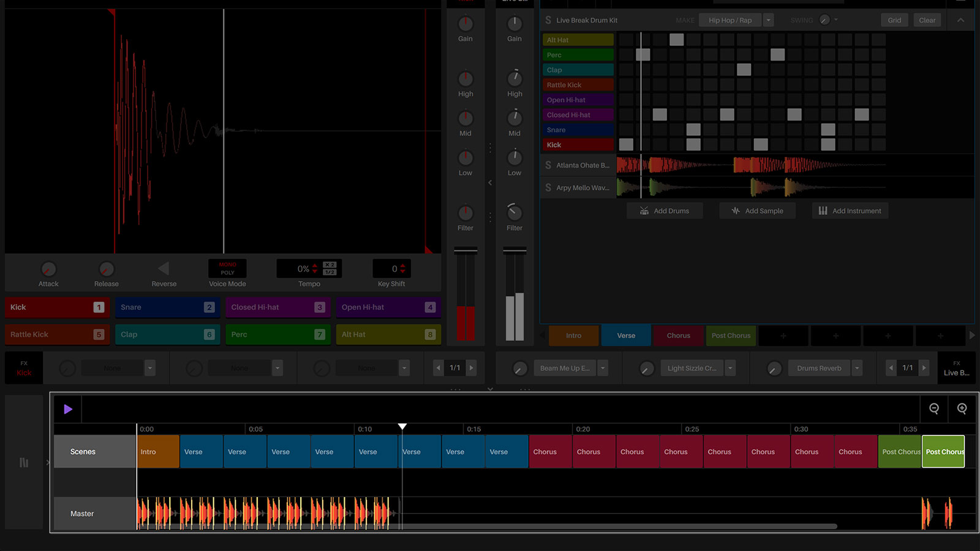Go to next Kick FX page
980x551 pixels.
471,368
